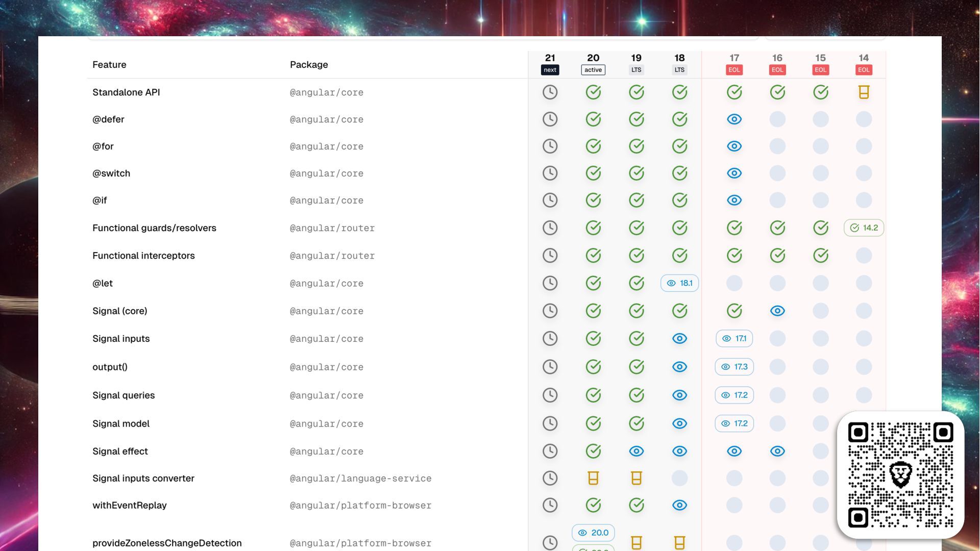The width and height of the screenshot is (980, 551).
Task: Click the clock icon in the @defer row
Action: coord(550,119)
